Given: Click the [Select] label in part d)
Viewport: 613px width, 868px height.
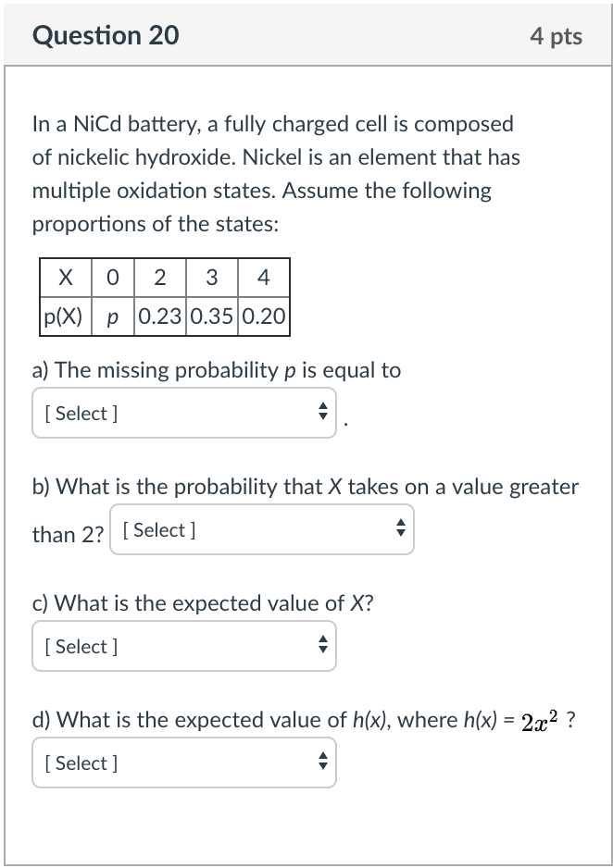Looking at the screenshot, I should tap(81, 763).
